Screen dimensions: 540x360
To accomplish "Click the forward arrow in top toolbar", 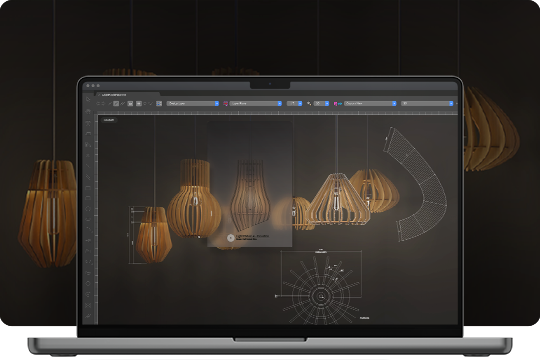I will click(103, 103).
